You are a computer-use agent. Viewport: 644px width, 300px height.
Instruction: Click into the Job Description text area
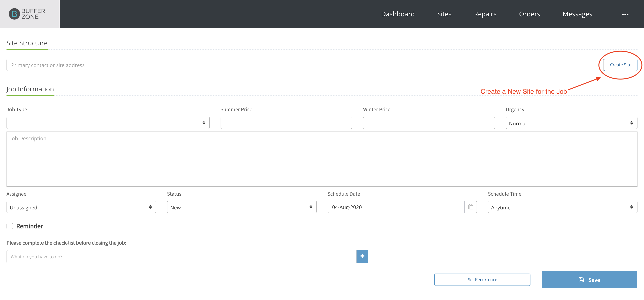322,159
